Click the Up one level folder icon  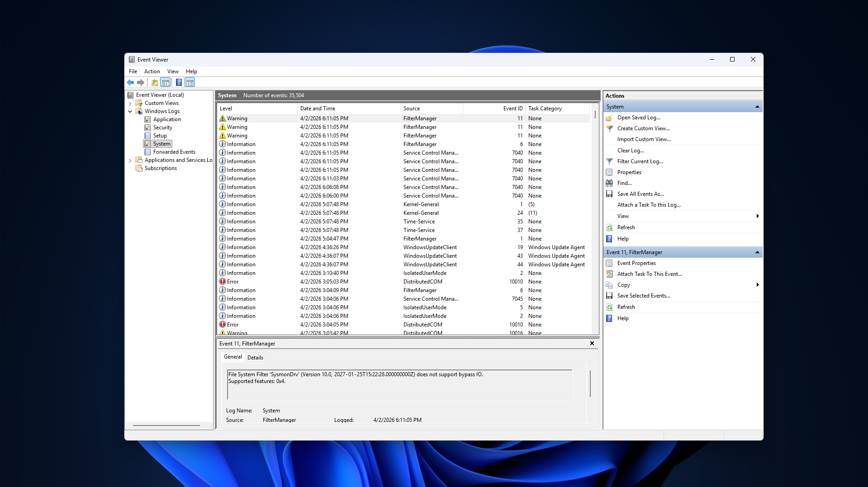tap(155, 82)
